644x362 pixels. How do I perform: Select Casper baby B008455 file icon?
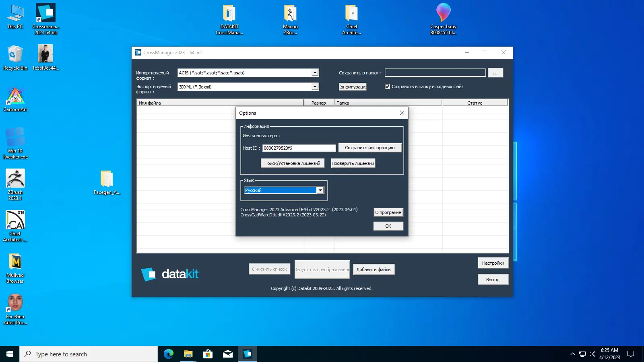pos(443,19)
